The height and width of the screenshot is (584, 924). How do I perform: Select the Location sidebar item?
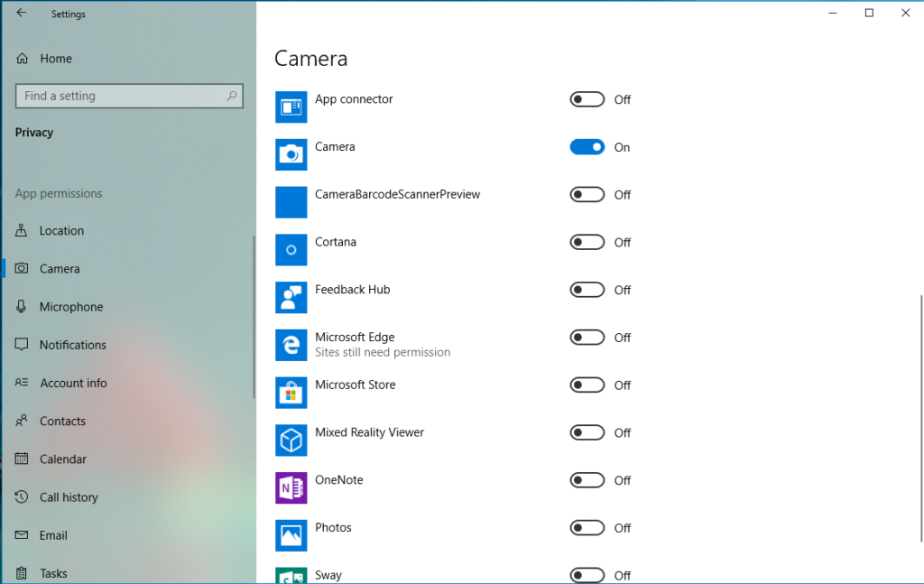[62, 230]
